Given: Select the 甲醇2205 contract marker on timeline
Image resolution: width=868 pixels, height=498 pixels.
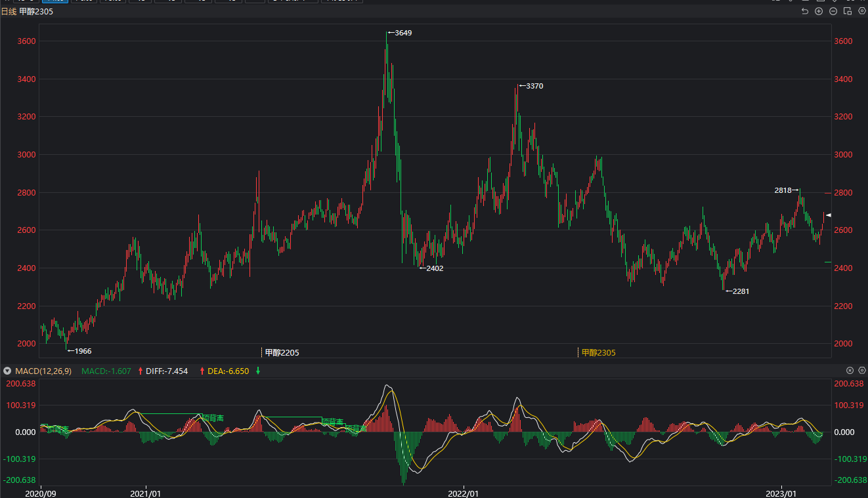Looking at the screenshot, I should click(x=282, y=353).
